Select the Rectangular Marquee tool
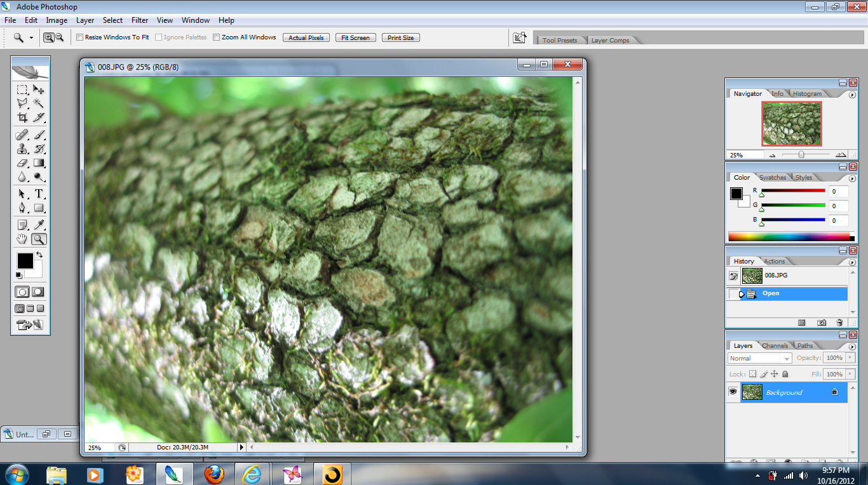 [x=22, y=90]
